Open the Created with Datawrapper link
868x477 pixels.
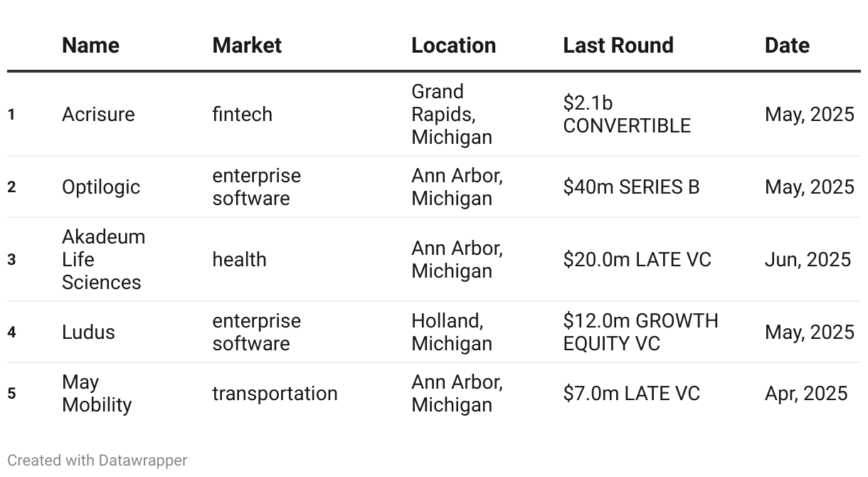point(97,461)
